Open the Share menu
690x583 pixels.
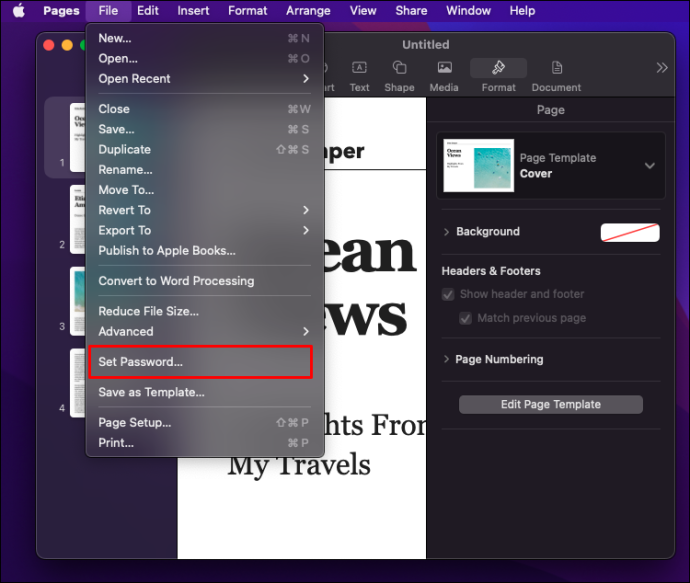tap(411, 11)
